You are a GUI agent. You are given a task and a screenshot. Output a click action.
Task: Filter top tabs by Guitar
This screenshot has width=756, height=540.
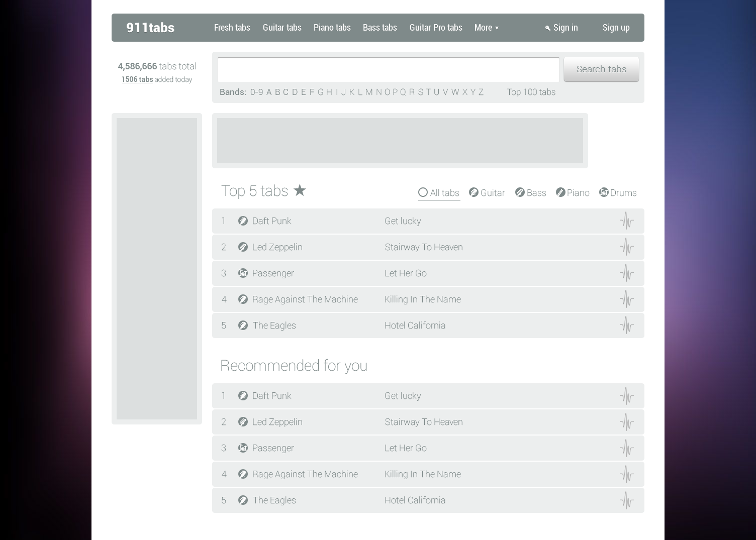(x=487, y=193)
